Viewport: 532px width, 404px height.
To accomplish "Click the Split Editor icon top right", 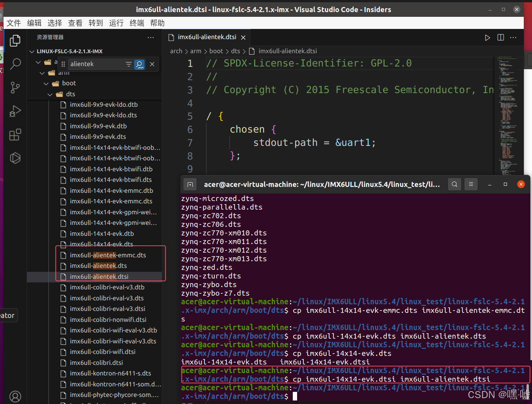I will click(x=500, y=37).
